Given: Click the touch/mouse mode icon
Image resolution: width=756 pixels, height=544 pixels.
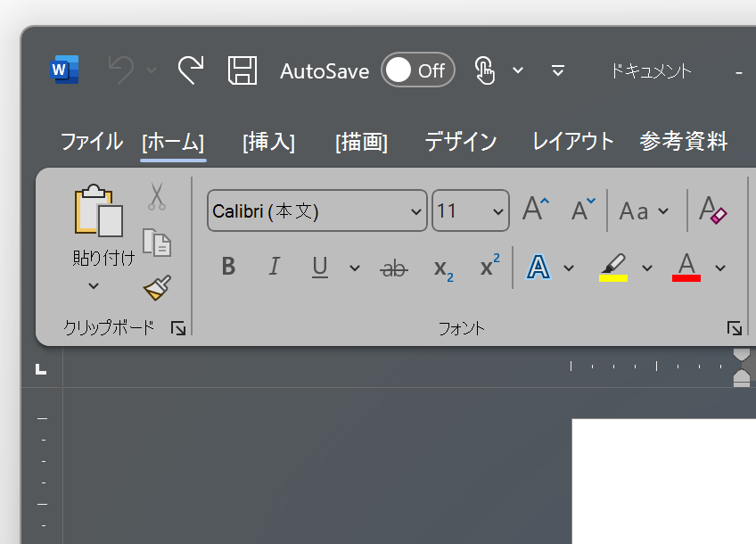Looking at the screenshot, I should 485,70.
